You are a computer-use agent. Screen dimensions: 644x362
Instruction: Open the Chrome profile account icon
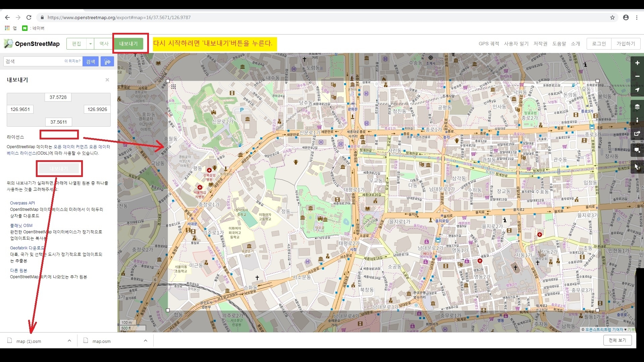point(626,17)
